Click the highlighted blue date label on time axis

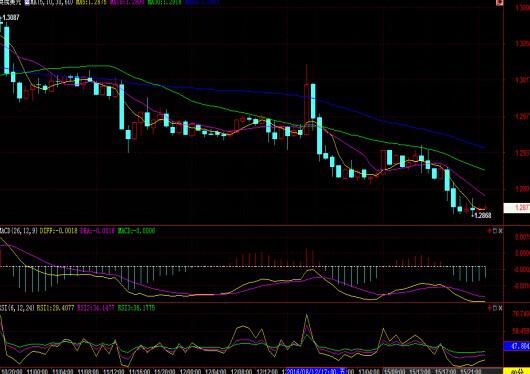click(316, 371)
